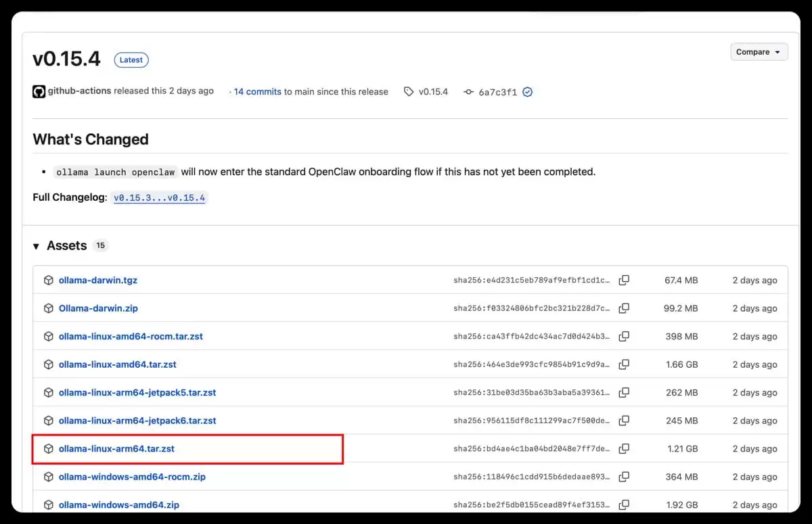
Task: Copy sha256 of ollama-windows-amd64-rocm.zip
Action: 624,477
